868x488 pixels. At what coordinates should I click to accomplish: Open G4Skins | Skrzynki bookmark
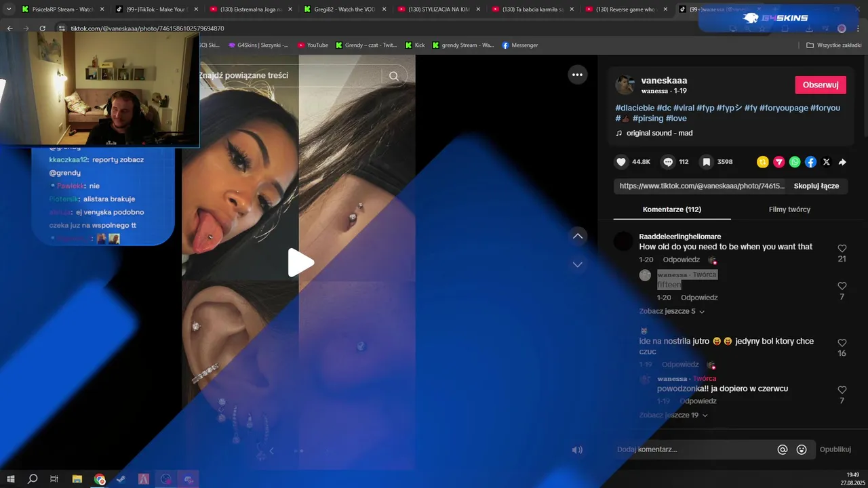(x=258, y=45)
